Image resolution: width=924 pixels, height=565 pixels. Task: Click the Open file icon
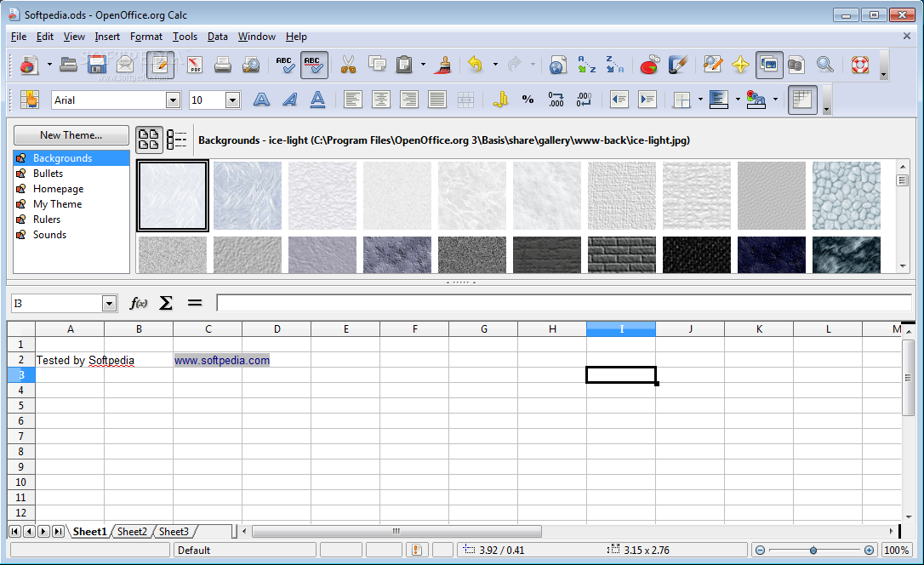tap(68, 64)
